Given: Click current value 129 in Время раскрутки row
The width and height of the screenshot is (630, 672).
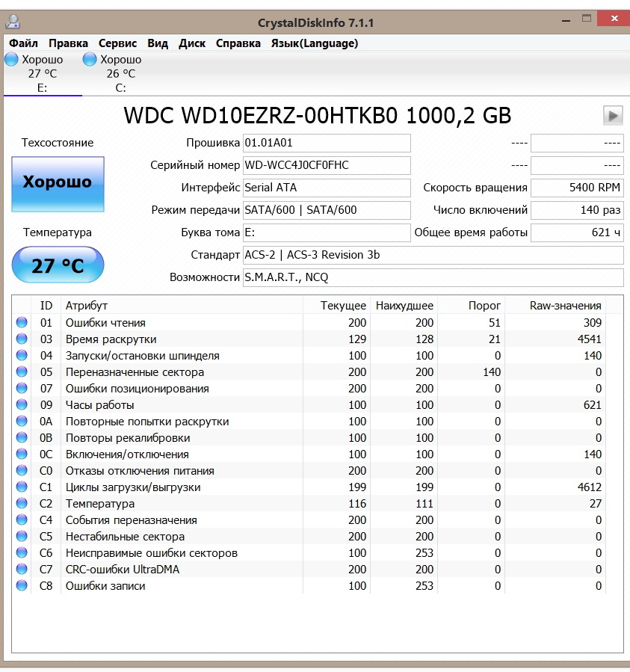Looking at the screenshot, I should tap(357, 339).
